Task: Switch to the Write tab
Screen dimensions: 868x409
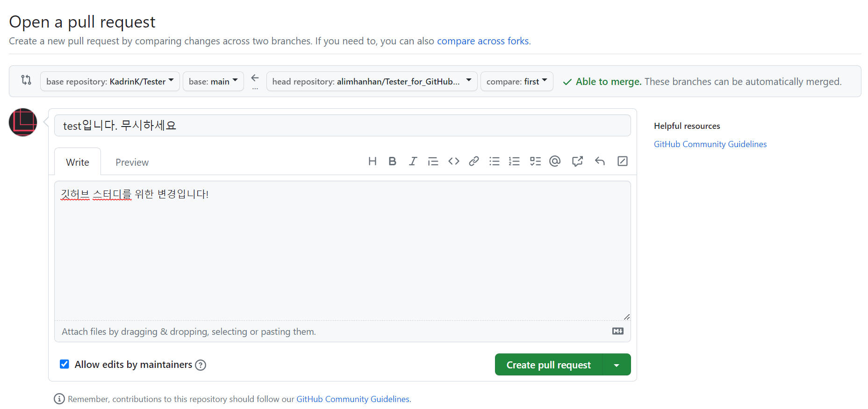Action: pyautogui.click(x=78, y=162)
